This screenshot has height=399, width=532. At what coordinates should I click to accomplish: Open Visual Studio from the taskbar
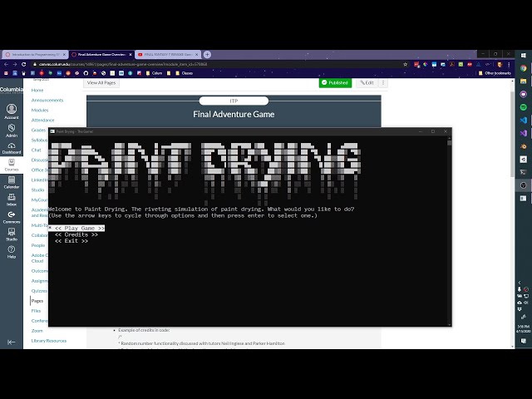[523, 133]
